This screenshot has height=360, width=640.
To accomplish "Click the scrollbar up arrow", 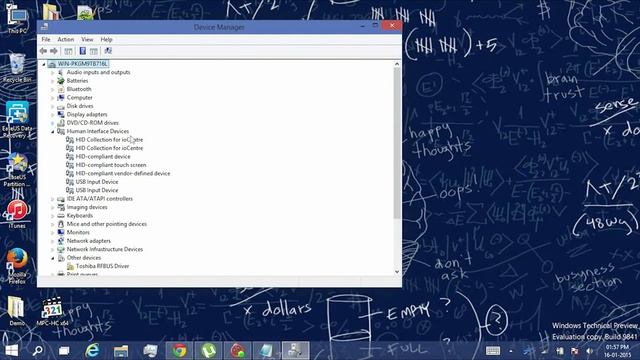I will pyautogui.click(x=397, y=64).
